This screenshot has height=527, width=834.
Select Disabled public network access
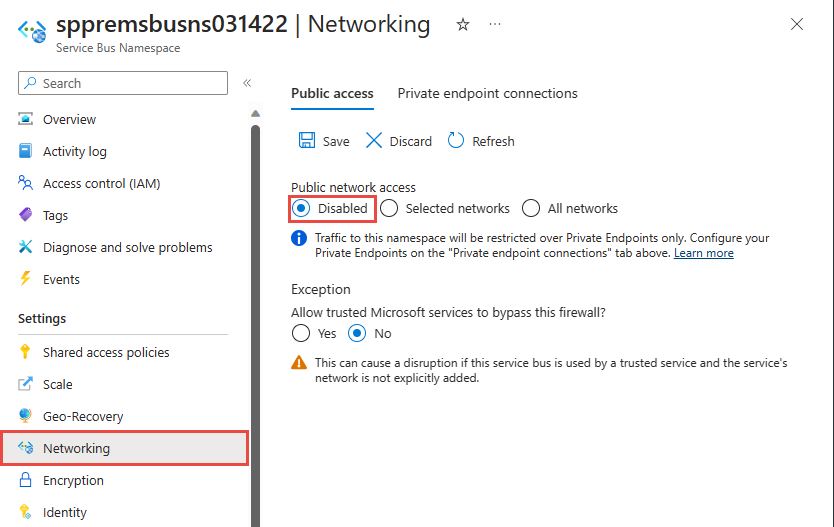pos(301,208)
